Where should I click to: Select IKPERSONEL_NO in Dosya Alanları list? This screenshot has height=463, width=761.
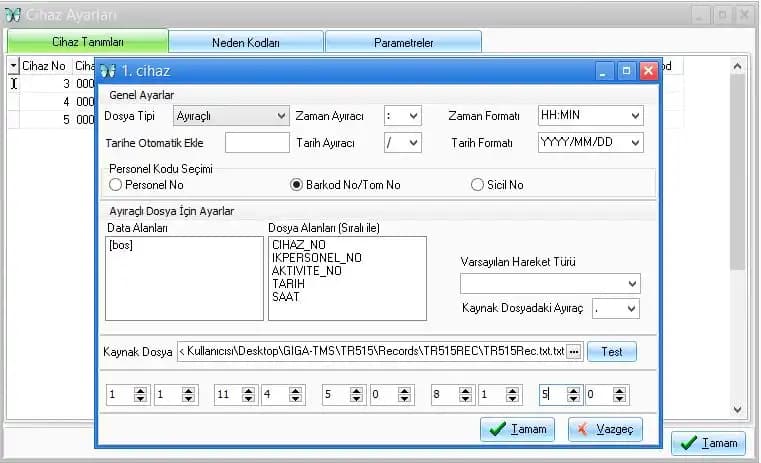(316, 258)
